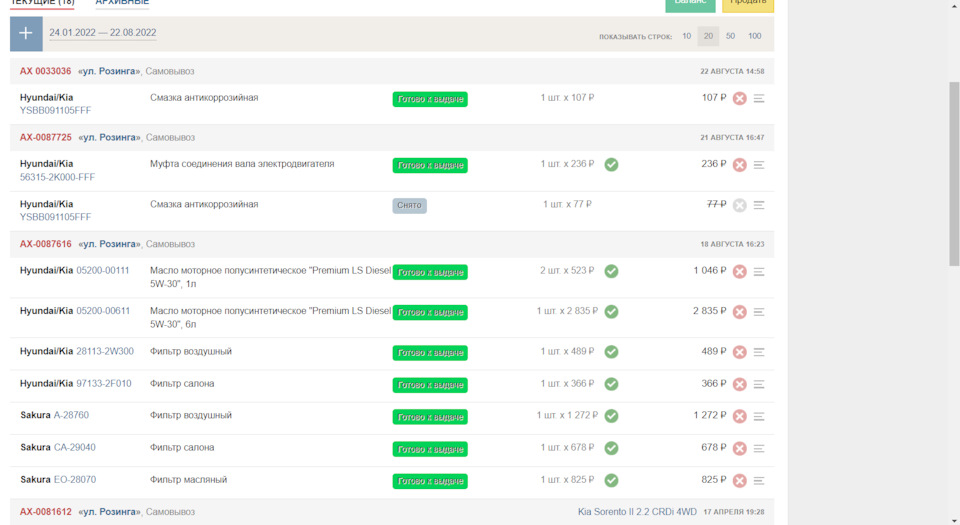Click the yellow Продать button
Screen dimensions: 960x525
click(x=748, y=5)
